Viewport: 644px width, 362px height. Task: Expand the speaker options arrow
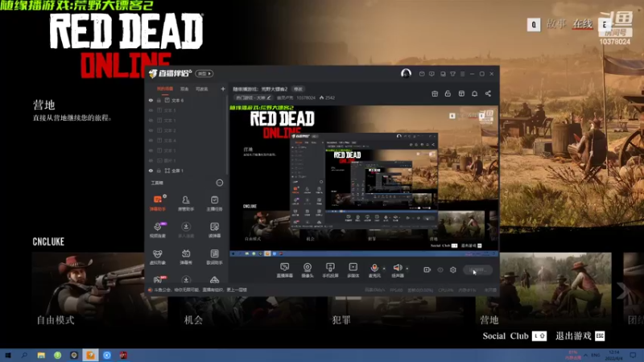click(407, 269)
